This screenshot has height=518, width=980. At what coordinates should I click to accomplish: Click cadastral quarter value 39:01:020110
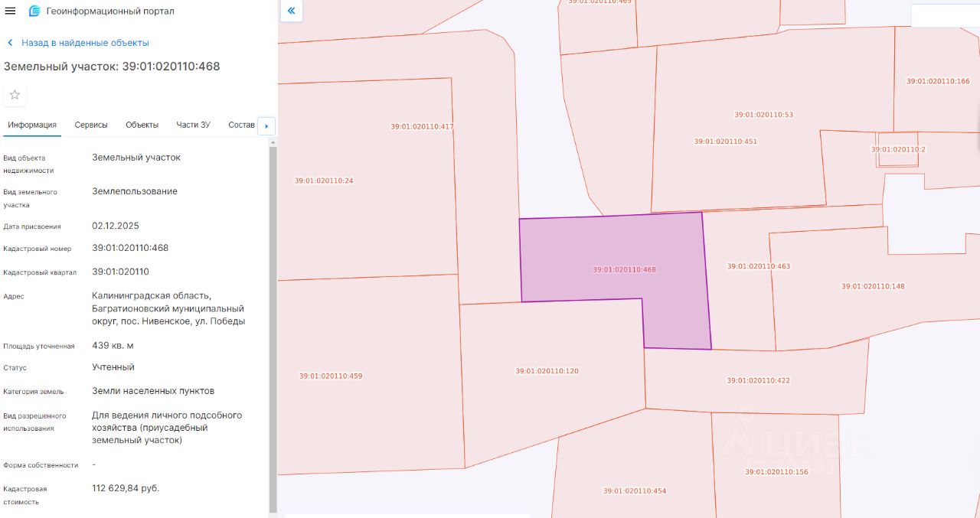pos(120,272)
